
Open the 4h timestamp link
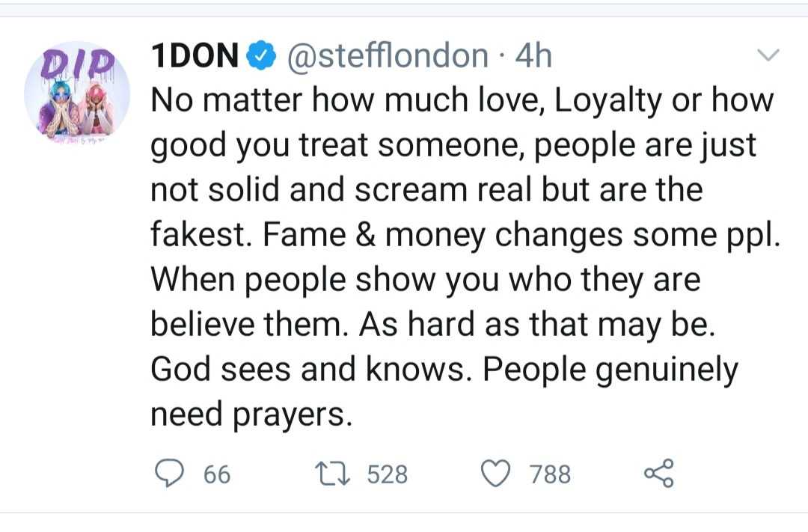click(x=534, y=57)
